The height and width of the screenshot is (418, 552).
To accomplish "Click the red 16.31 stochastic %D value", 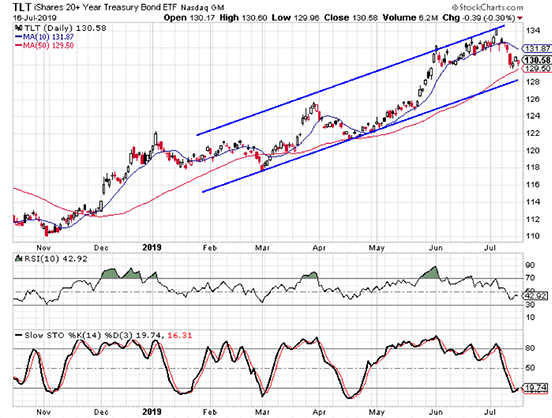I will 180,335.
